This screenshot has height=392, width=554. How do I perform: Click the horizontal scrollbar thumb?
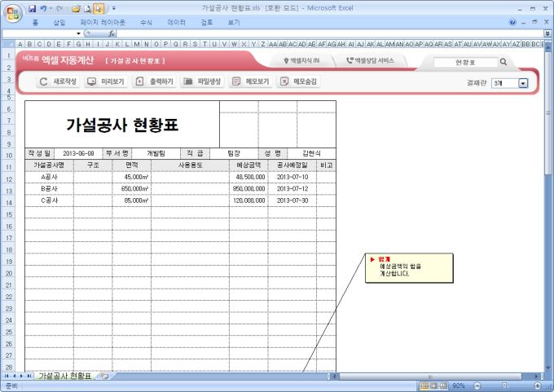[430, 376]
